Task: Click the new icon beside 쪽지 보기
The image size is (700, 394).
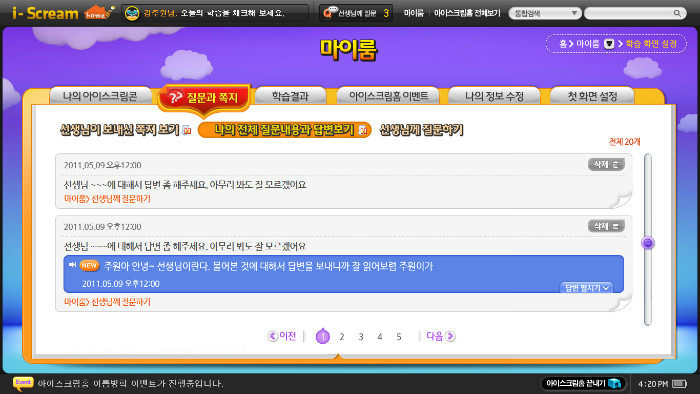Action: point(187,130)
